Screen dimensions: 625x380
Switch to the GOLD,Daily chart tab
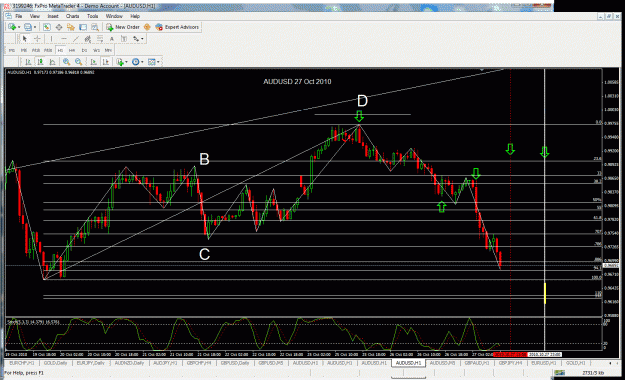(55, 363)
